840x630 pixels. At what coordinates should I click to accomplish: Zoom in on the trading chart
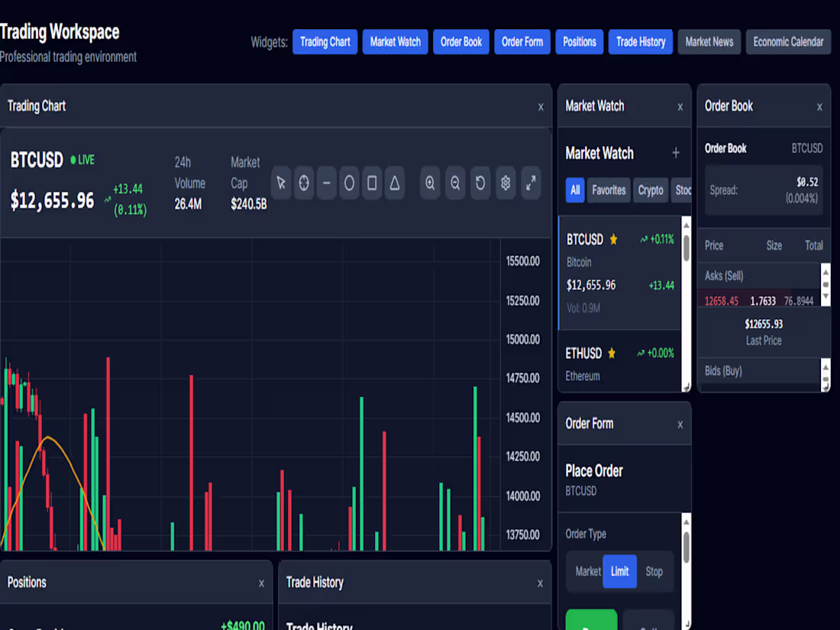(430, 183)
